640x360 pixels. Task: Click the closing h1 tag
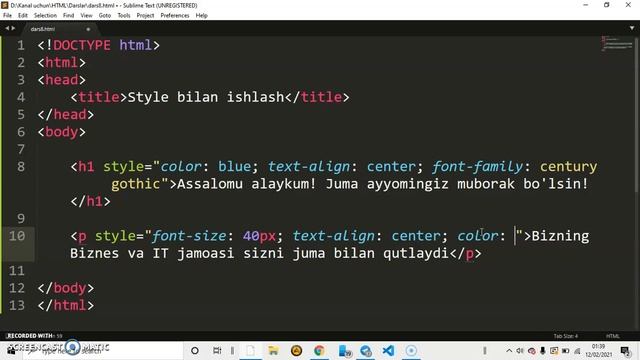point(90,201)
